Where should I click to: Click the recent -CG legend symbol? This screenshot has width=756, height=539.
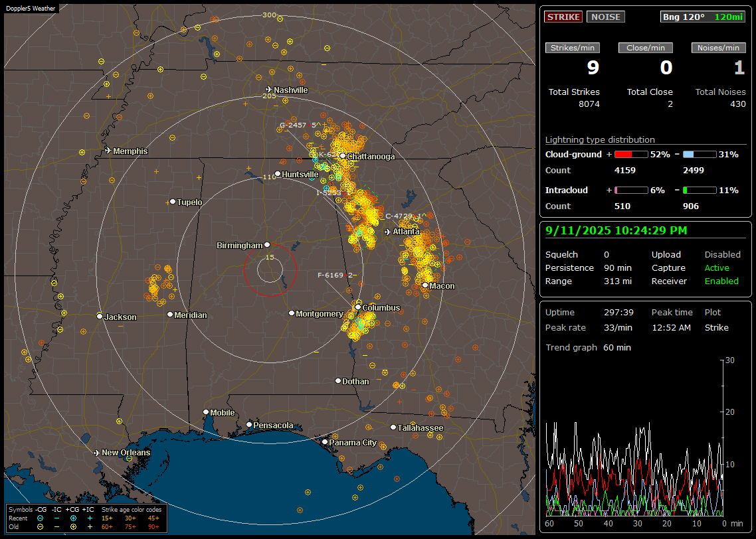40,518
